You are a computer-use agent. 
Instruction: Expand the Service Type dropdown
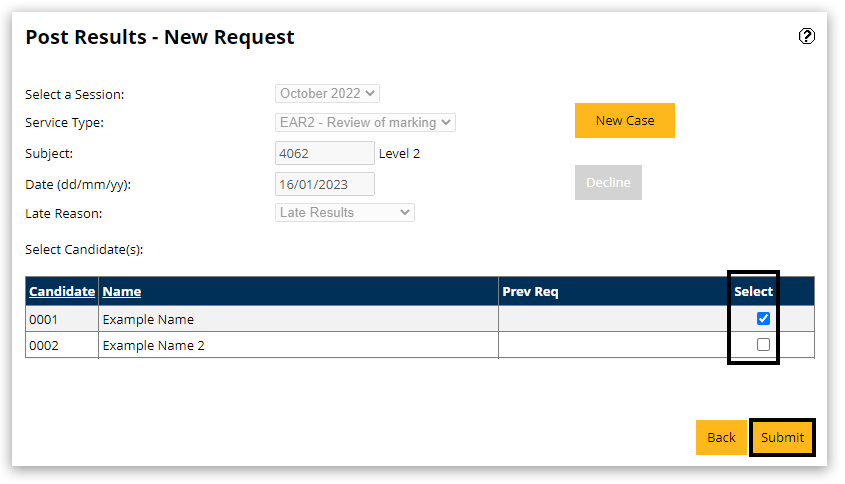click(365, 123)
